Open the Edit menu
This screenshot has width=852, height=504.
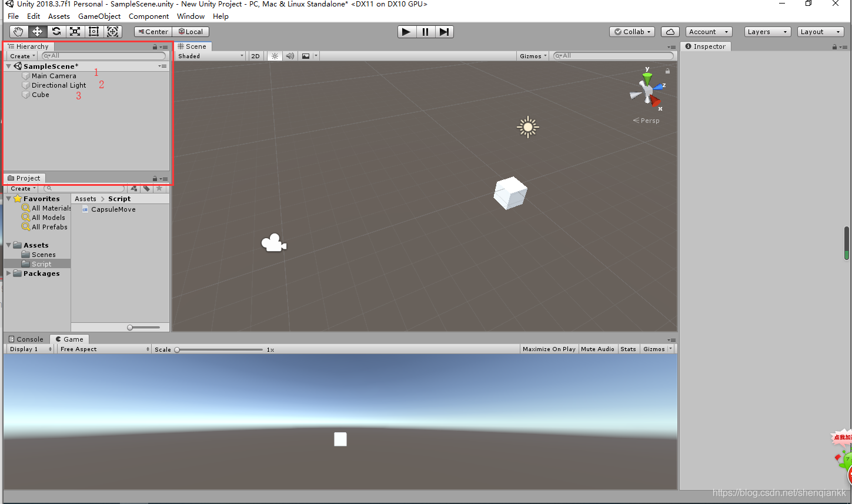pos(34,16)
